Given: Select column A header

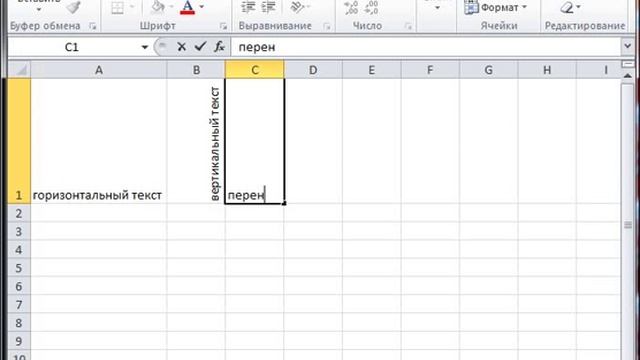Looking at the screenshot, I should coord(99,70).
